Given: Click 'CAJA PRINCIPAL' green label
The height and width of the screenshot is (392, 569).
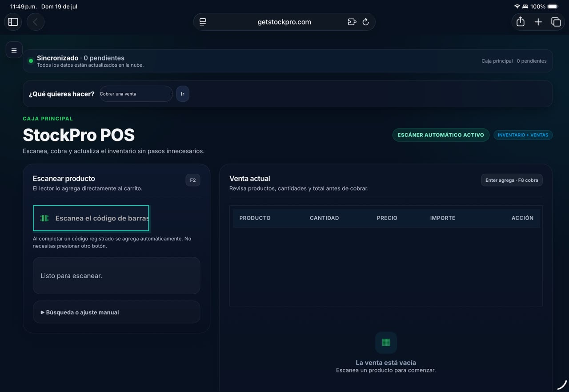Looking at the screenshot, I should (x=48, y=119).
